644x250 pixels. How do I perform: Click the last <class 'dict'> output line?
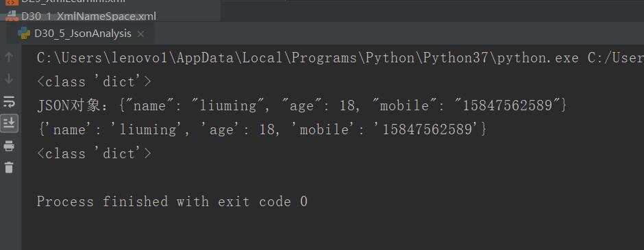94,153
